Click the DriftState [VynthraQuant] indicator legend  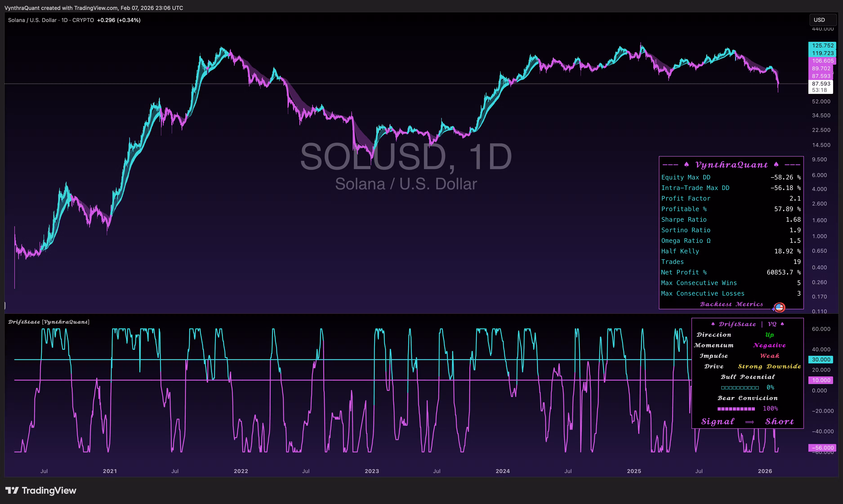tap(49, 322)
